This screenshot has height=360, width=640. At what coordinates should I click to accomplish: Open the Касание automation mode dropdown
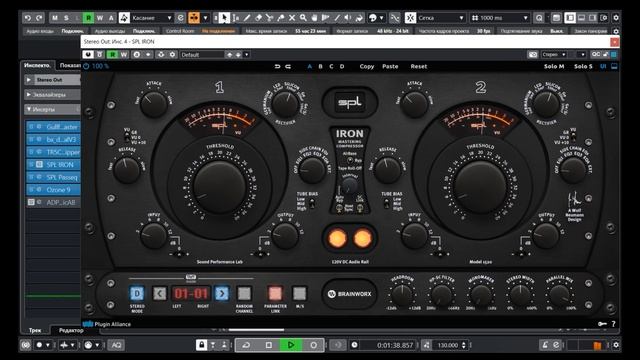(151, 18)
